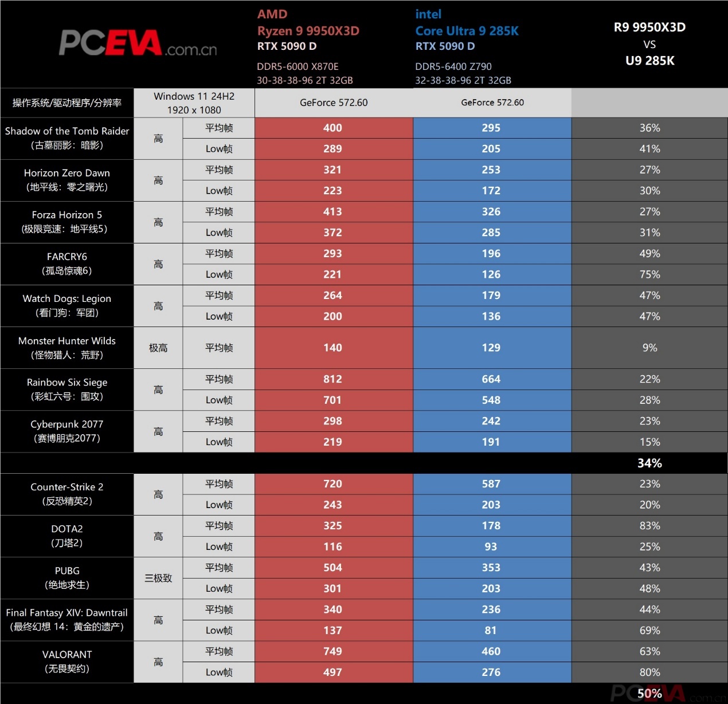Image resolution: width=728 pixels, height=704 pixels.
Task: Click the 三极致 preset cell for PUBG
Action: (x=158, y=578)
